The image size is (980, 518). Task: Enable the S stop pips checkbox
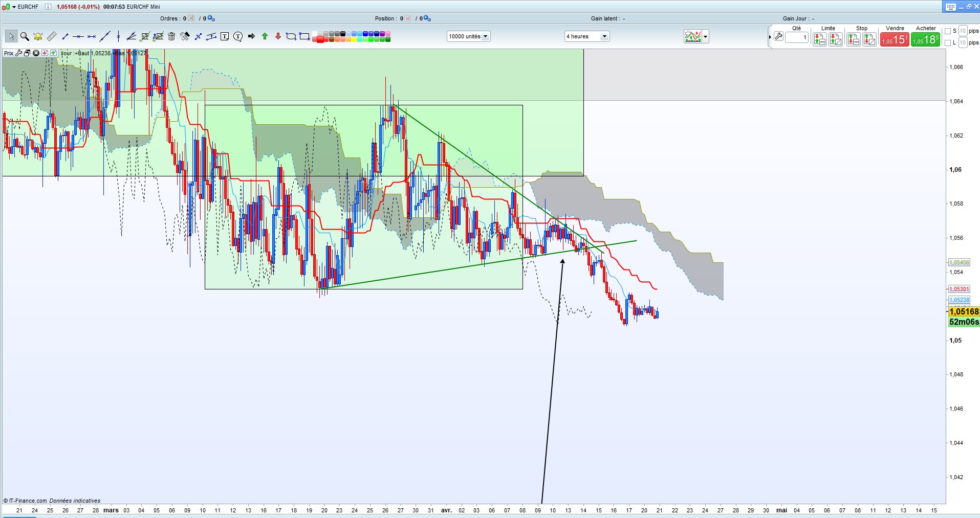click(948, 31)
